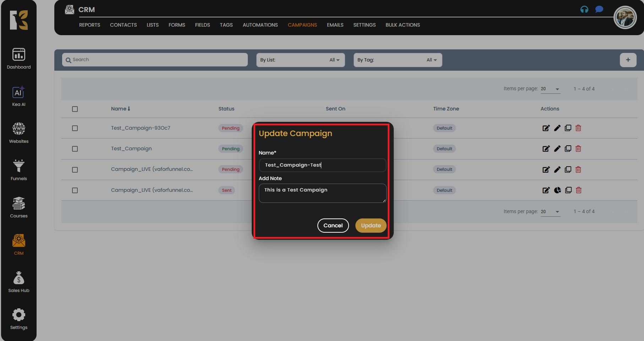This screenshot has height=341, width=644.
Task: Delete Test_Campaign-93Oc7 using trash icon
Action: point(578,128)
